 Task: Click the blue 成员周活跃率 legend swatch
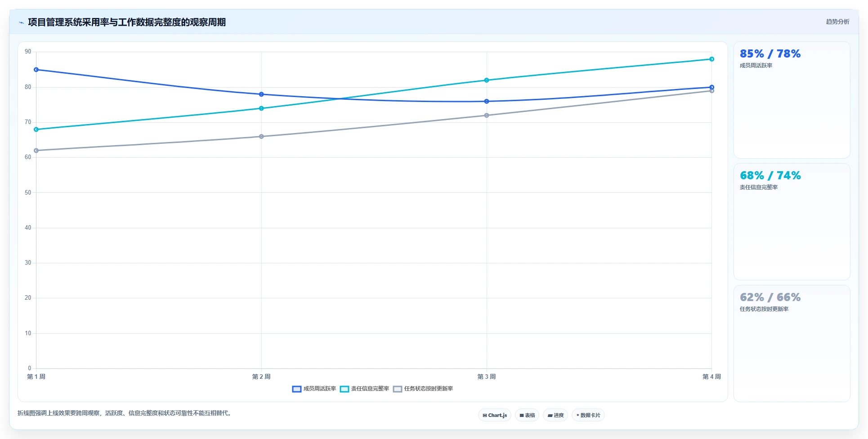coord(297,389)
